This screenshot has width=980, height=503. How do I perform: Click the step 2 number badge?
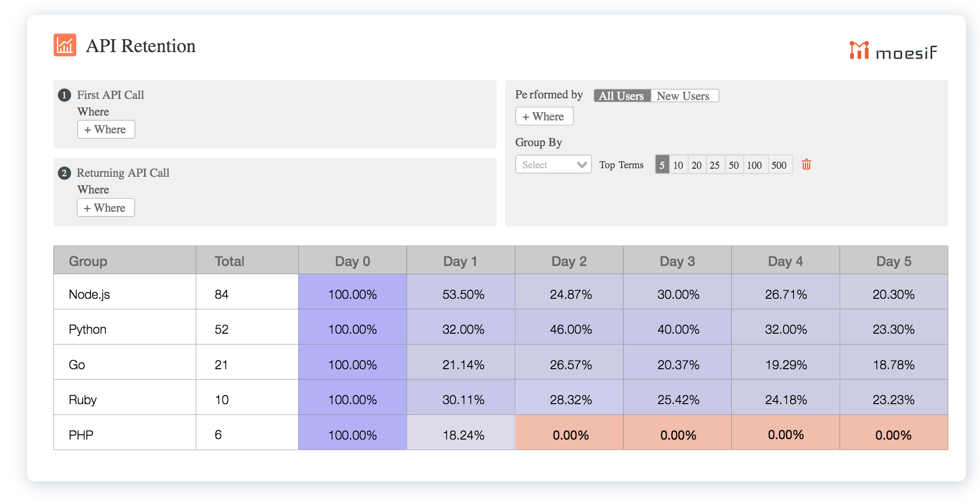[64, 173]
